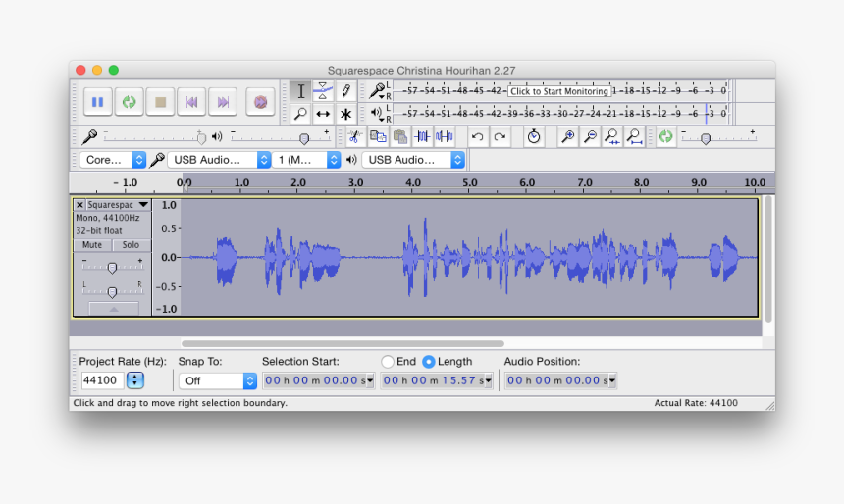Click the Cut scissors icon
Image resolution: width=844 pixels, height=504 pixels.
354,136
